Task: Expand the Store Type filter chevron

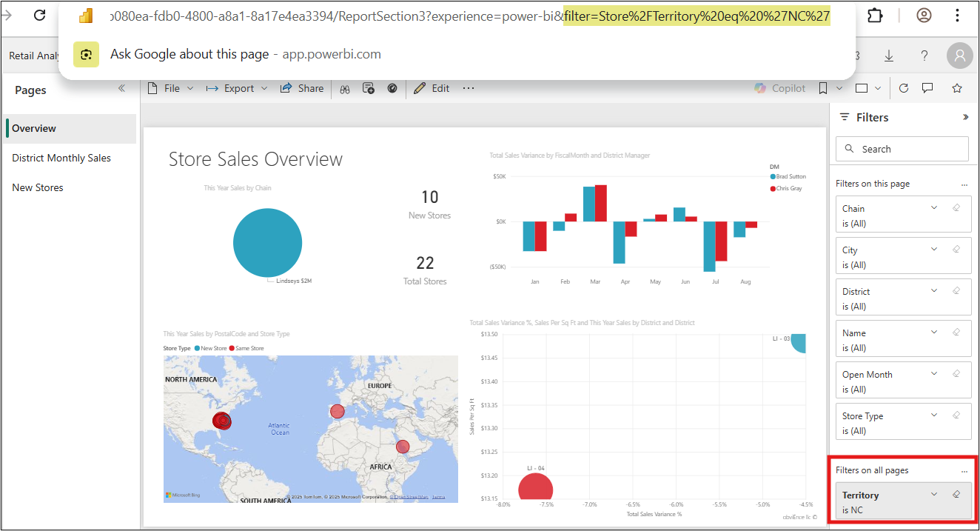Action: 934,415
